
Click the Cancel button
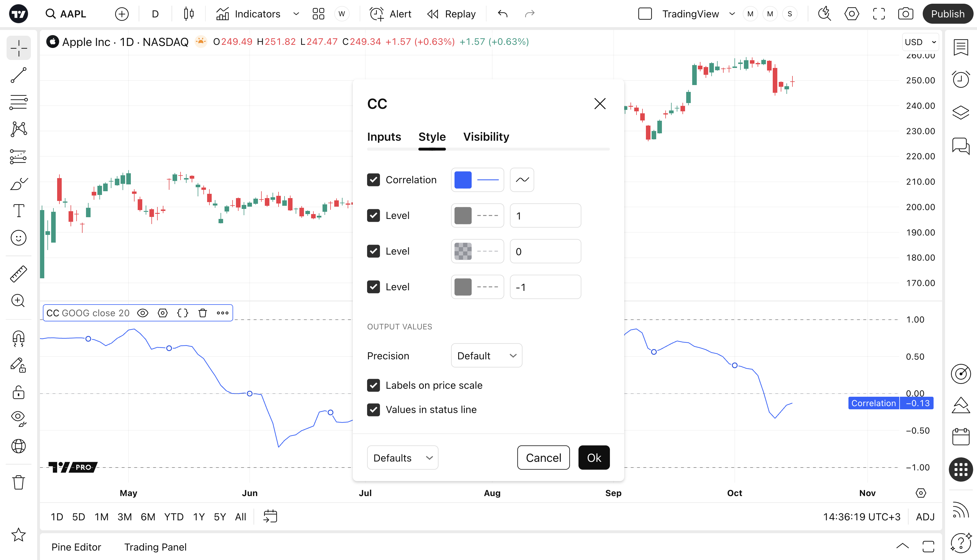tap(543, 458)
